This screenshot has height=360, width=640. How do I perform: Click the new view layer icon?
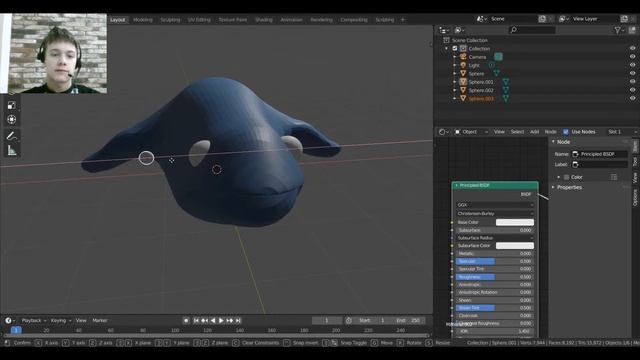click(x=624, y=19)
